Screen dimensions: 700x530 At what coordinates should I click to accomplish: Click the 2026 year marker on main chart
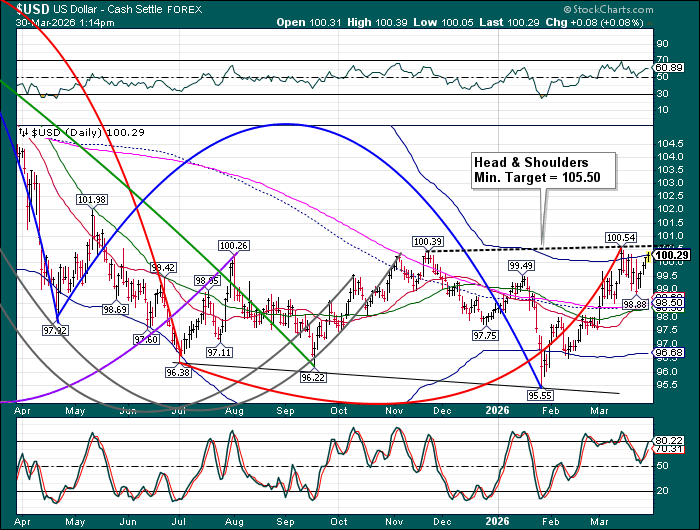(x=497, y=408)
